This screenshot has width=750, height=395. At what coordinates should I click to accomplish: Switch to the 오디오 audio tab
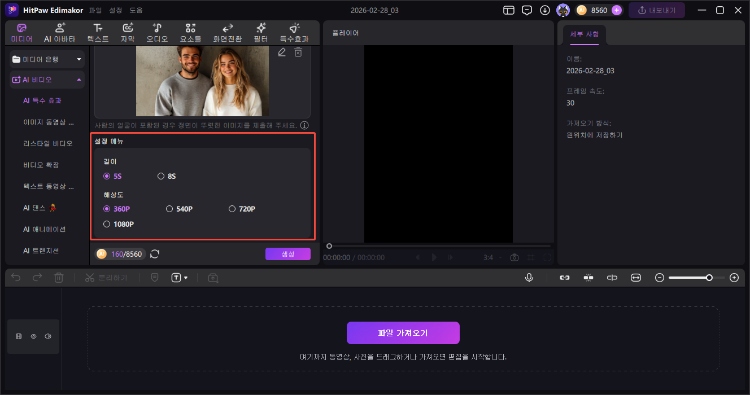pos(157,33)
